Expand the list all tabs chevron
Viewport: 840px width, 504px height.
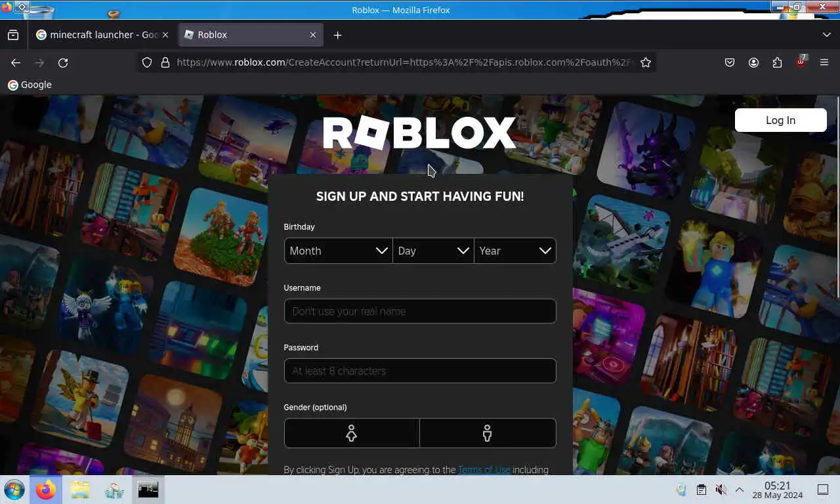tap(826, 35)
